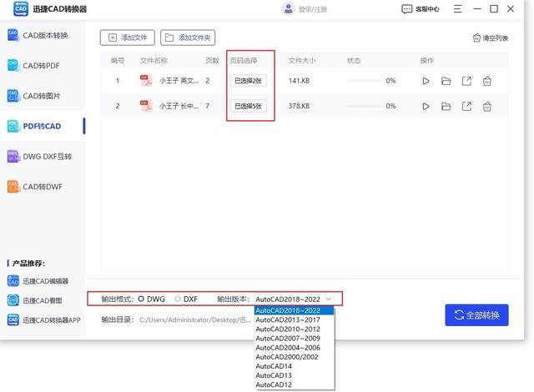The width and height of the screenshot is (534, 392).
Task: Open 迅捷CAD编辑器 product link
Action: [38, 281]
